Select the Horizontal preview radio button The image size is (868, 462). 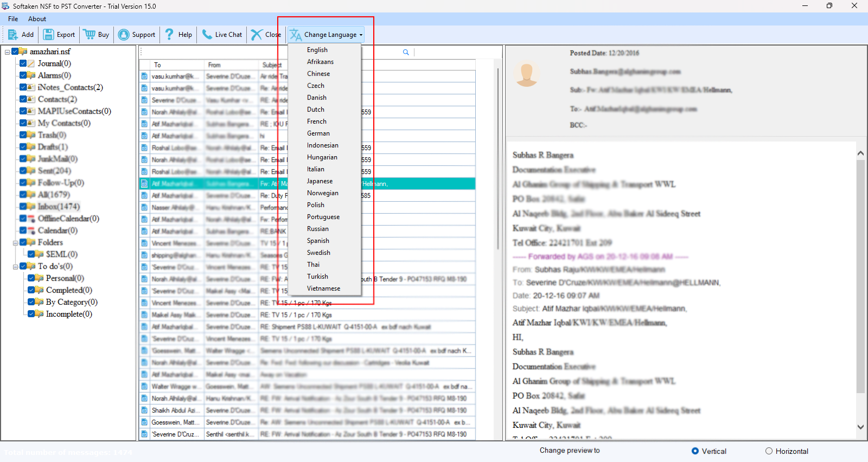click(x=769, y=451)
